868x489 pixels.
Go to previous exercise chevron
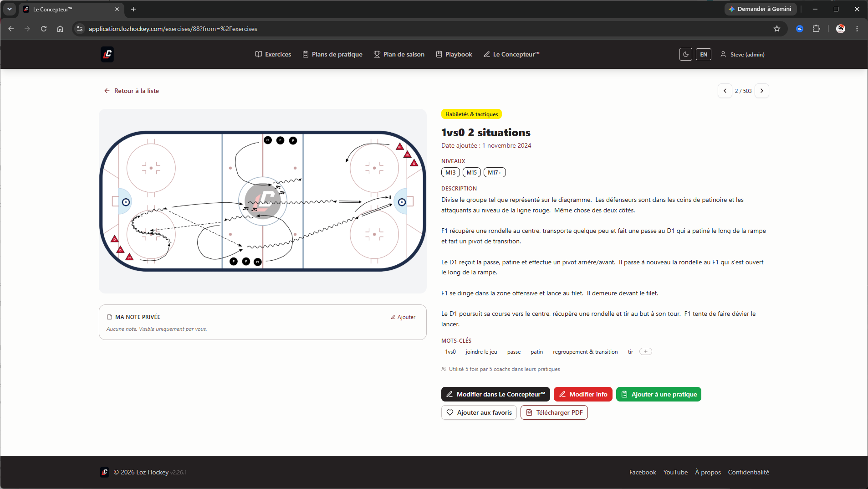725,91
